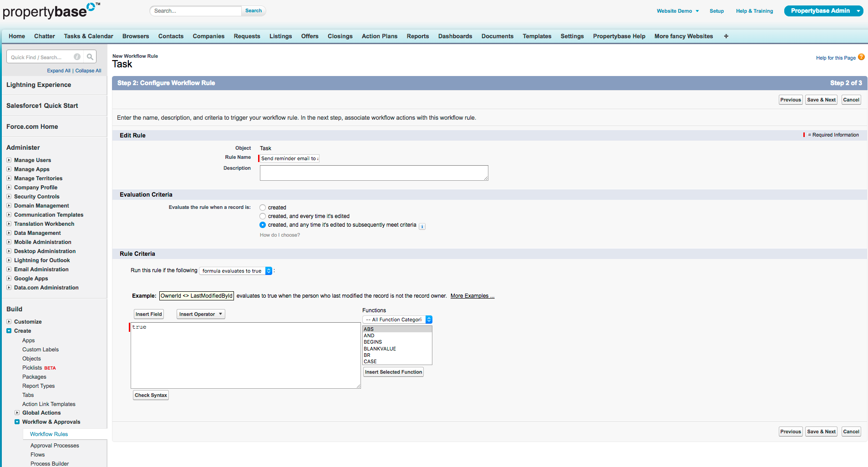Click the Insert Field button
The width and height of the screenshot is (868, 467).
coord(149,314)
